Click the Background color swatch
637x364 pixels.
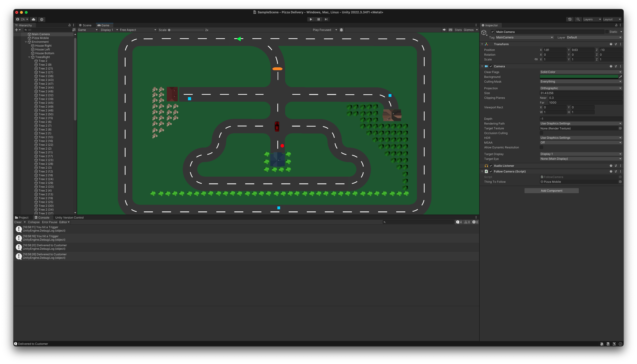(579, 77)
